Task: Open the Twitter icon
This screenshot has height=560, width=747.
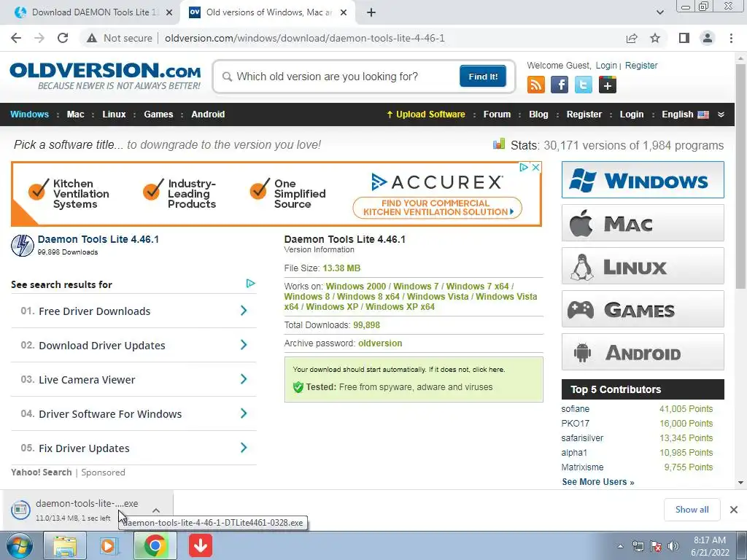Action: [583, 85]
